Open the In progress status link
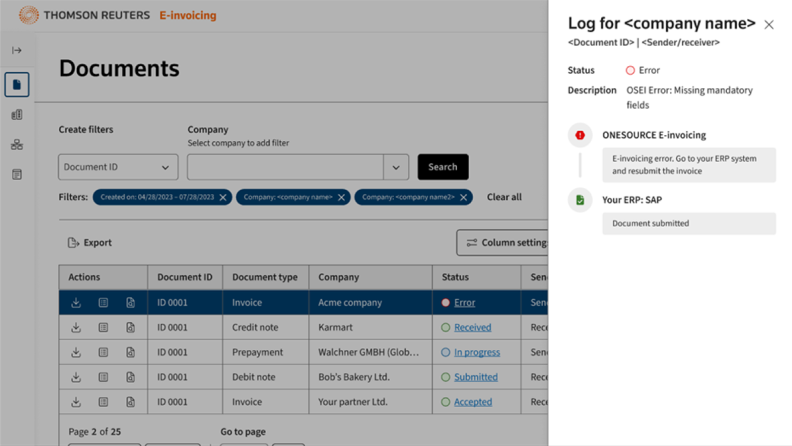 pyautogui.click(x=476, y=352)
